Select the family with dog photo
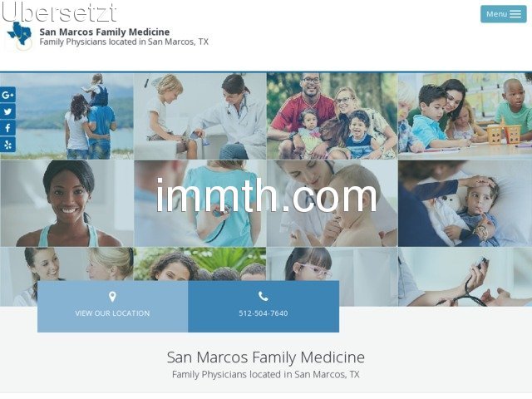This screenshot has width=532, height=399. pos(332,116)
